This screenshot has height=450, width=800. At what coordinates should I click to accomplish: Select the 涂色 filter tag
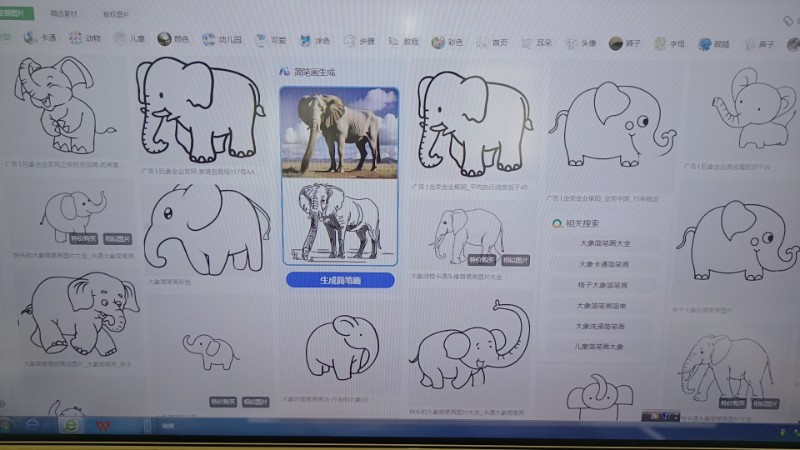315,41
